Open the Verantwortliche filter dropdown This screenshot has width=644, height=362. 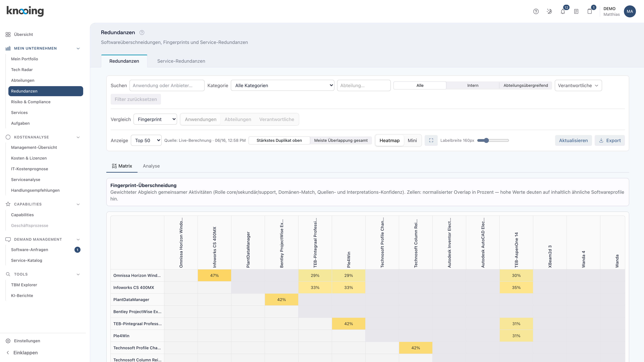click(x=578, y=85)
